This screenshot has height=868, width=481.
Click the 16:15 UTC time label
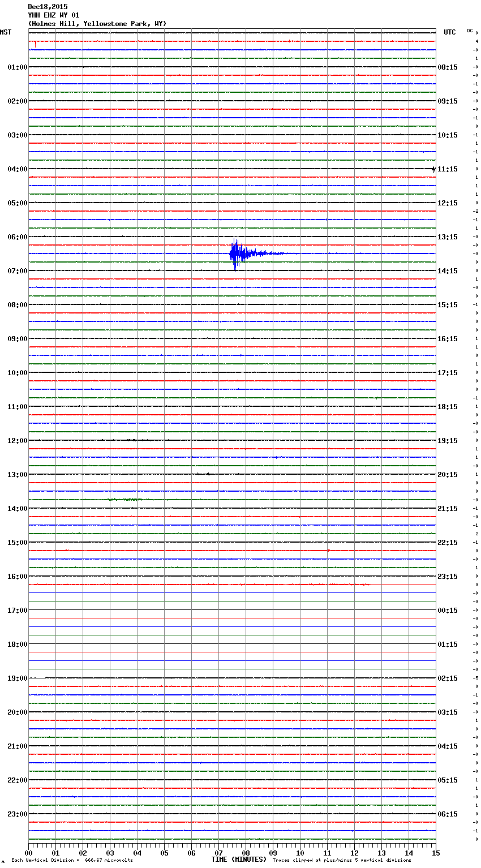pos(448,339)
